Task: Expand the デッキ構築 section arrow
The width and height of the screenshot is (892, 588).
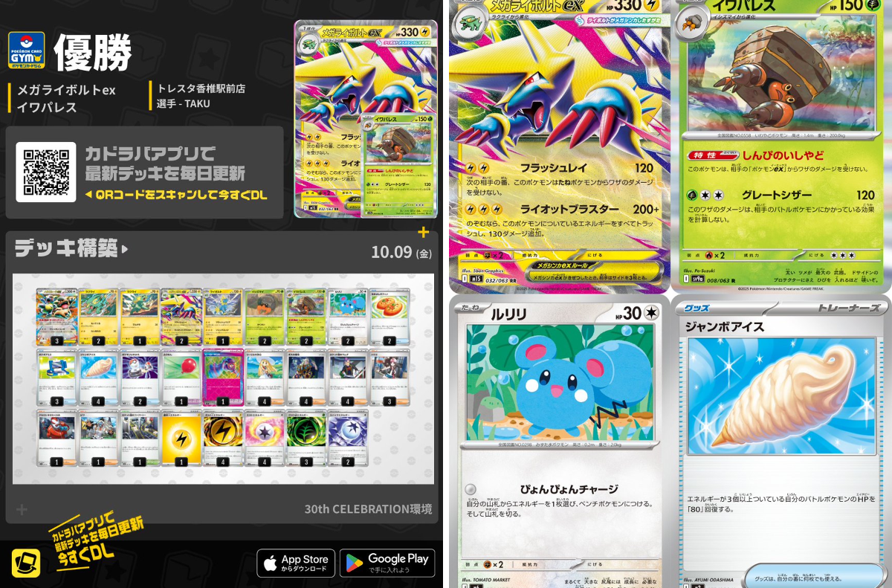Action: (125, 249)
